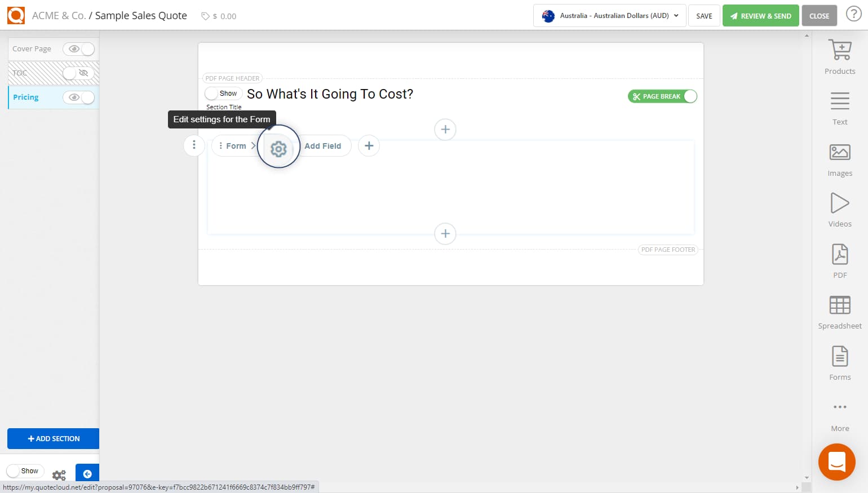Select the Pricing section

[x=25, y=97]
